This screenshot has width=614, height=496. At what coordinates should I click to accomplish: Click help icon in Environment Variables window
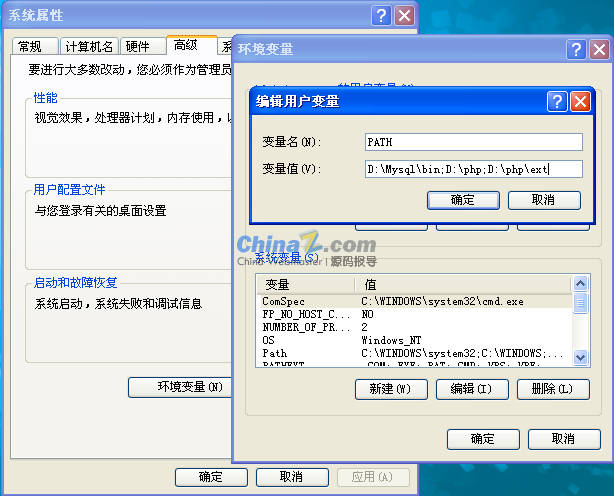coord(576,50)
